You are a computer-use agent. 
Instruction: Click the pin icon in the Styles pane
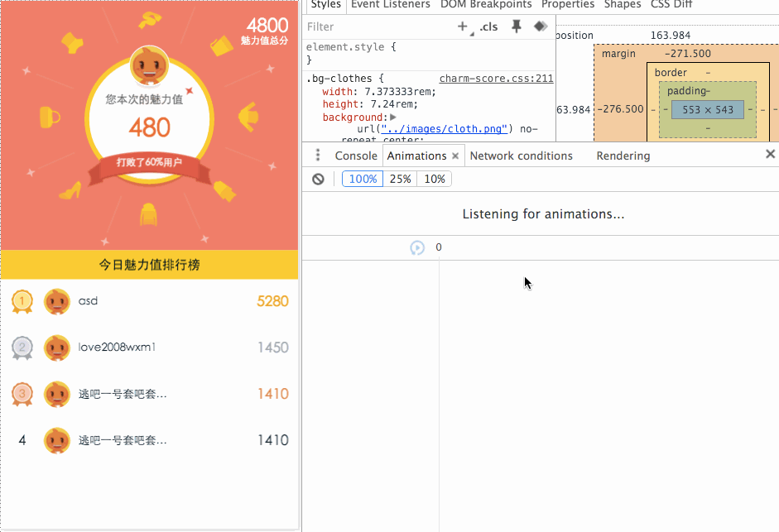click(x=517, y=26)
